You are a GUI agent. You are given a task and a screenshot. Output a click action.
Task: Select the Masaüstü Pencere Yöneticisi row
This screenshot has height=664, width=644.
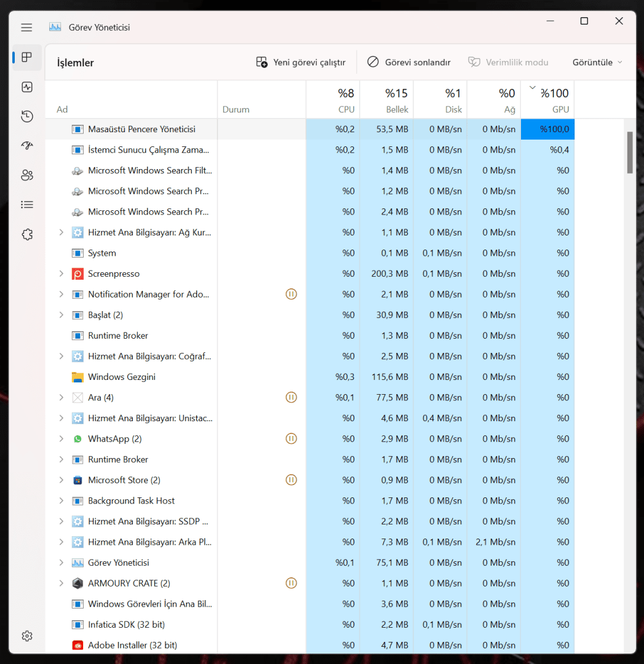tap(141, 129)
